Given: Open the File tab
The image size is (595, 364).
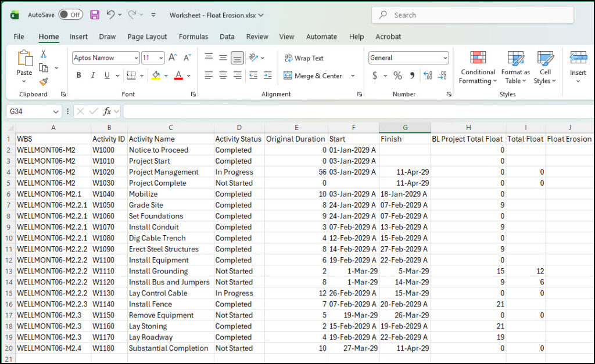Looking at the screenshot, I should pyautogui.click(x=19, y=37).
